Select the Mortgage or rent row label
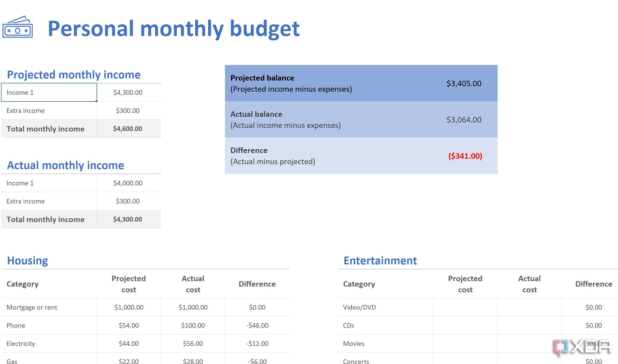Image resolution: width=618 pixels, height=364 pixels. tap(32, 307)
